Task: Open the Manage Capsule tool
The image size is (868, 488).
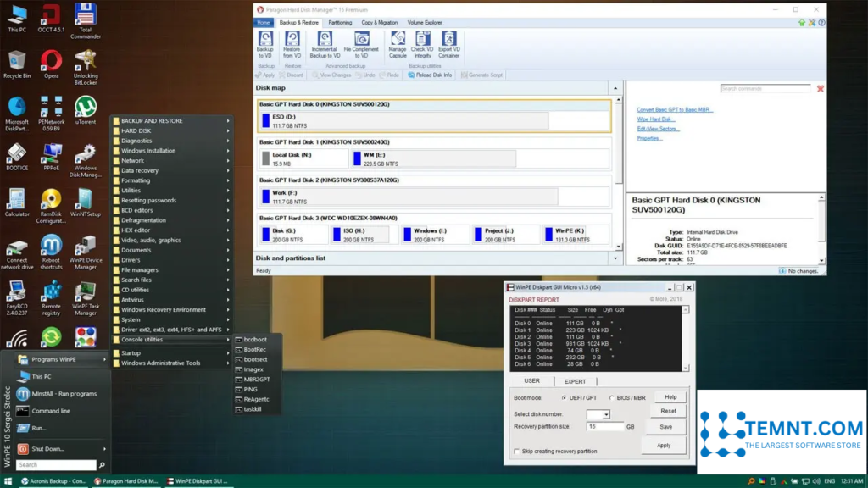Action: [x=398, y=40]
